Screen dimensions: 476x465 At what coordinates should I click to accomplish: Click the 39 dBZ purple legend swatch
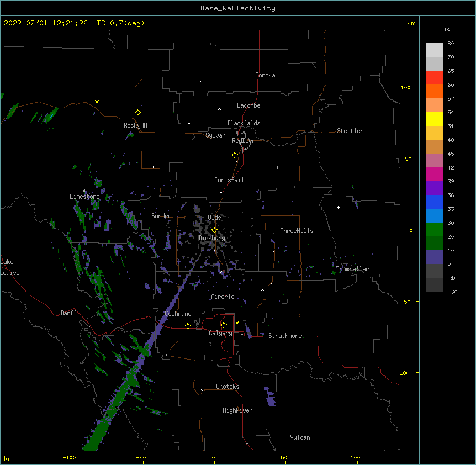[x=434, y=188]
